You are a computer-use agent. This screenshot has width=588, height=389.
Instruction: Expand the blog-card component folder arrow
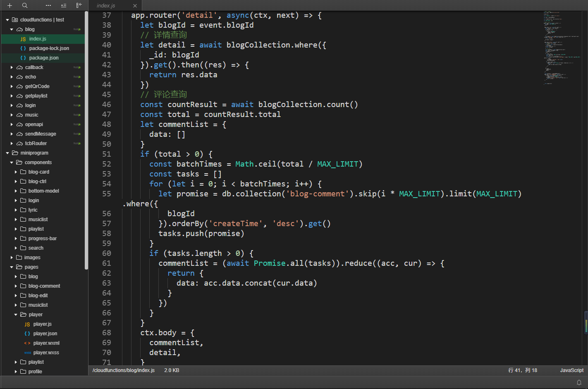16,172
